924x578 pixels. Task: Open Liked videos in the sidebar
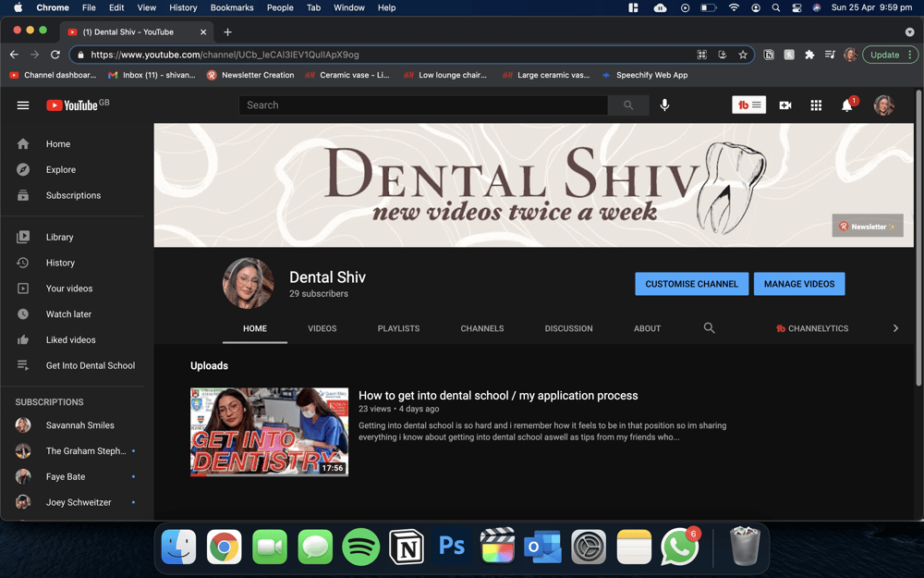[72, 339]
